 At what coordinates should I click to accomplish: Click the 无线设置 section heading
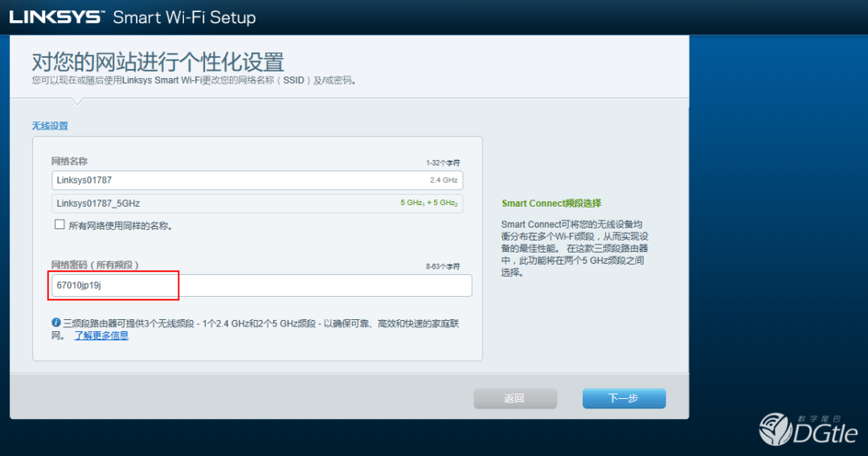pos(50,125)
